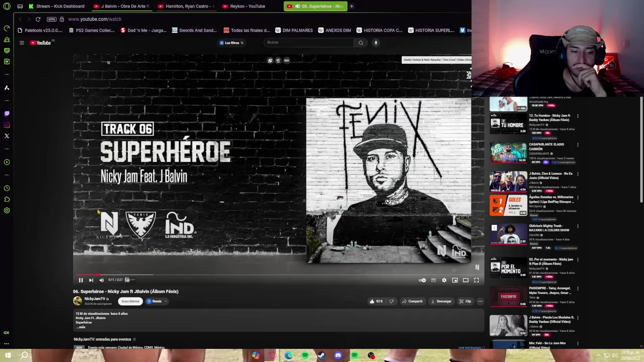This screenshot has width=644, height=362.
Task: Create a Clip of the video
Action: pyautogui.click(x=465, y=301)
